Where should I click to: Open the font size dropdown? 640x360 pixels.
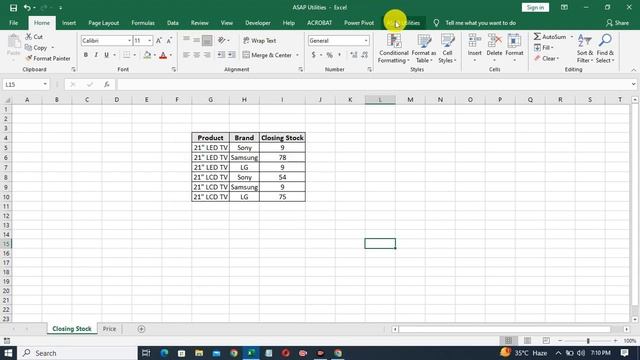pyautogui.click(x=150, y=40)
